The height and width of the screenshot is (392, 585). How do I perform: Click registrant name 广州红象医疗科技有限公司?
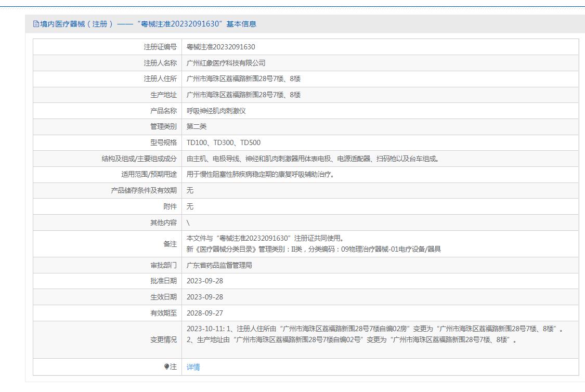coord(226,63)
